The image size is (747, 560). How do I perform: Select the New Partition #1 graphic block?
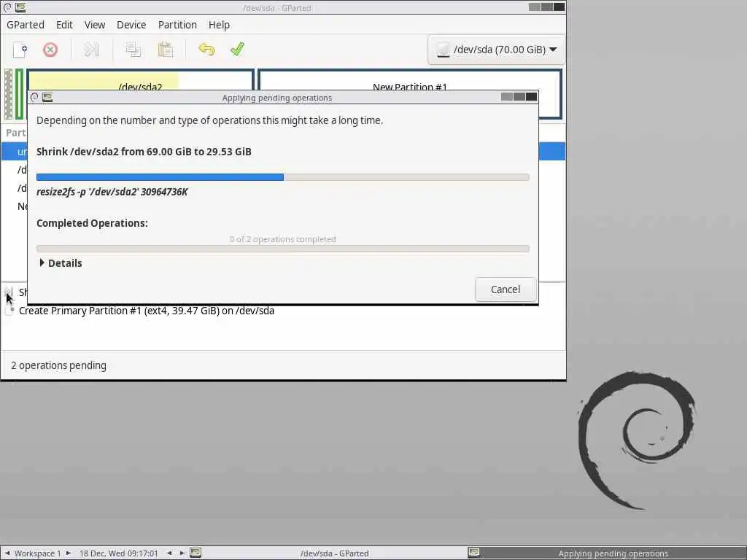click(410, 80)
